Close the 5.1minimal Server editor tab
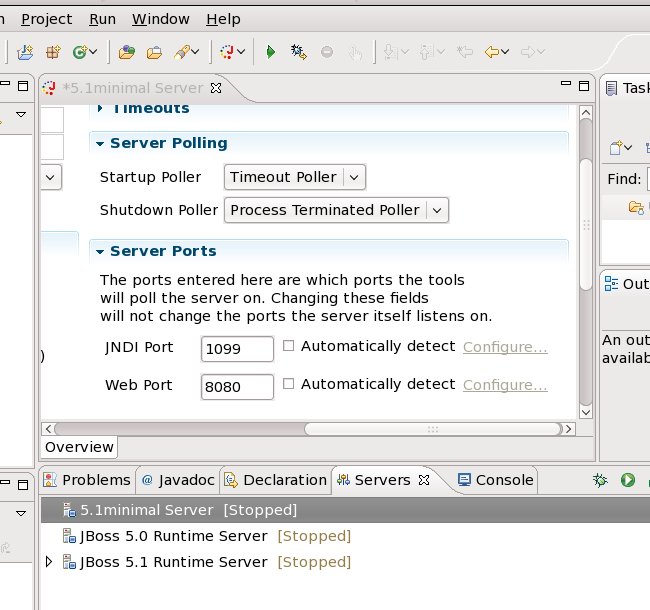The image size is (650, 610). 216,88
